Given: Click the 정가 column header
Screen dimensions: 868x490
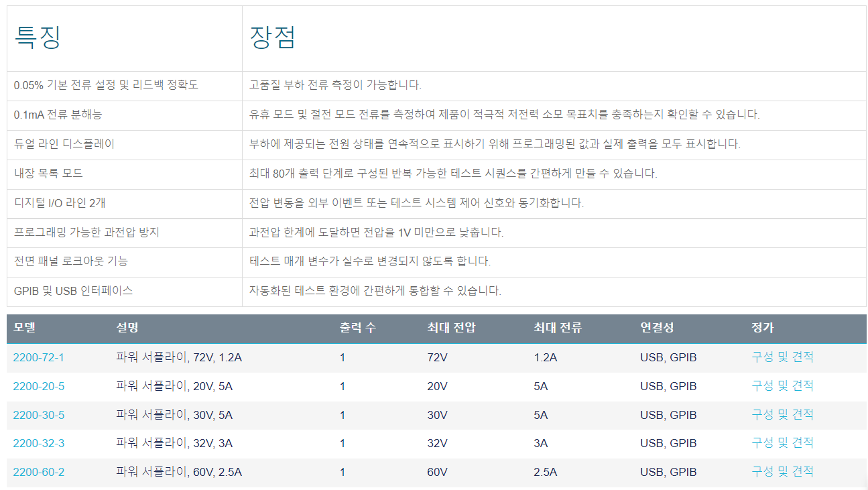Looking at the screenshot, I should click(x=763, y=328).
